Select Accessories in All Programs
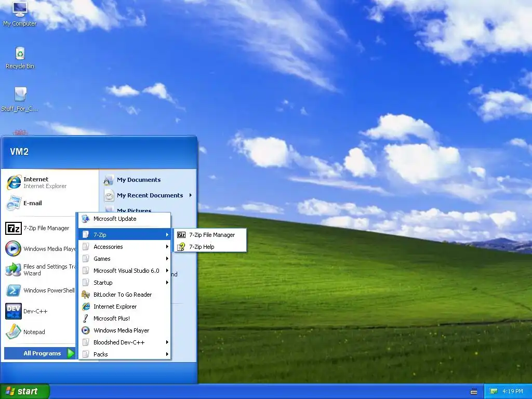This screenshot has width=532, height=399. 125,247
